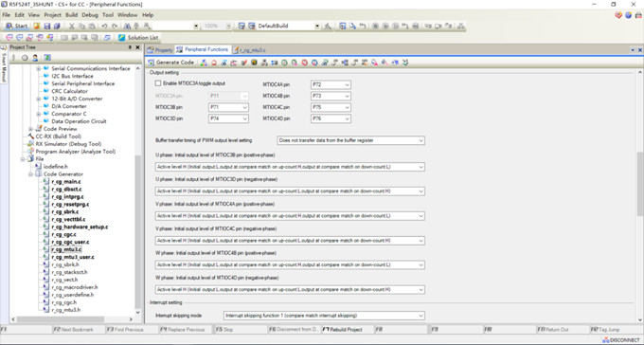Open the Solution List

tap(138, 37)
